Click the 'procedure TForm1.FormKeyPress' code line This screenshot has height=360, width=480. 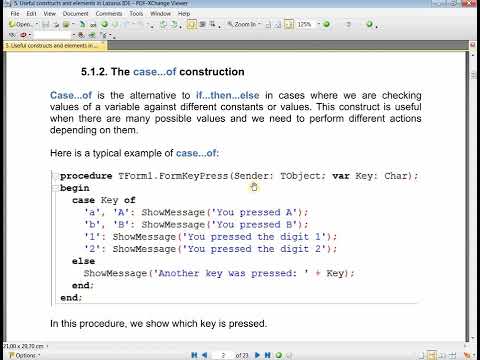[x=239, y=176]
